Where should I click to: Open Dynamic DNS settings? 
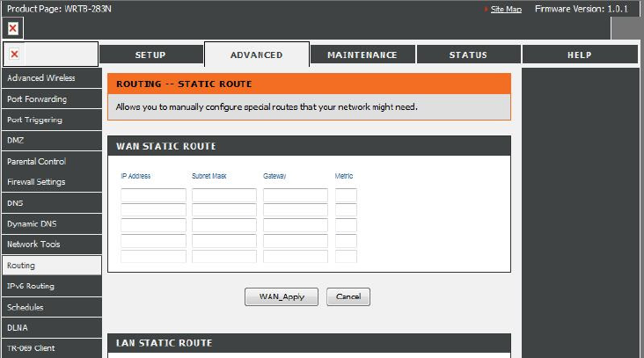[52, 223]
